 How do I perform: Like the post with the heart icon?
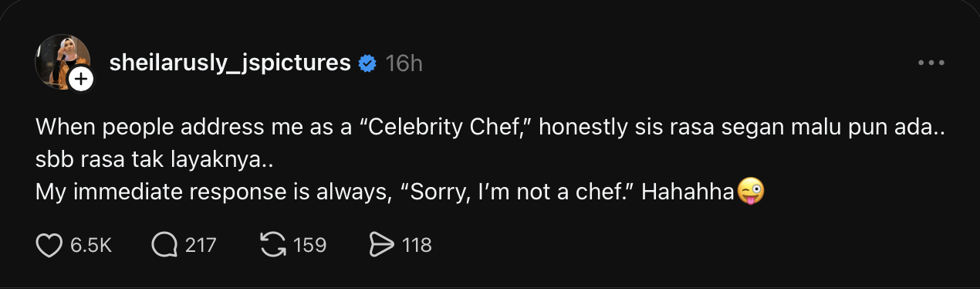[49, 246]
